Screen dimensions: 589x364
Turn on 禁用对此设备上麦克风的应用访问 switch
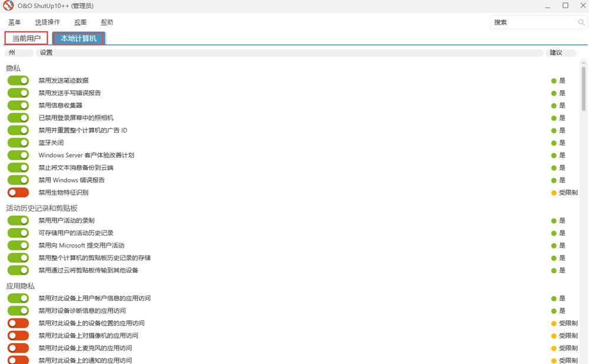(18, 348)
